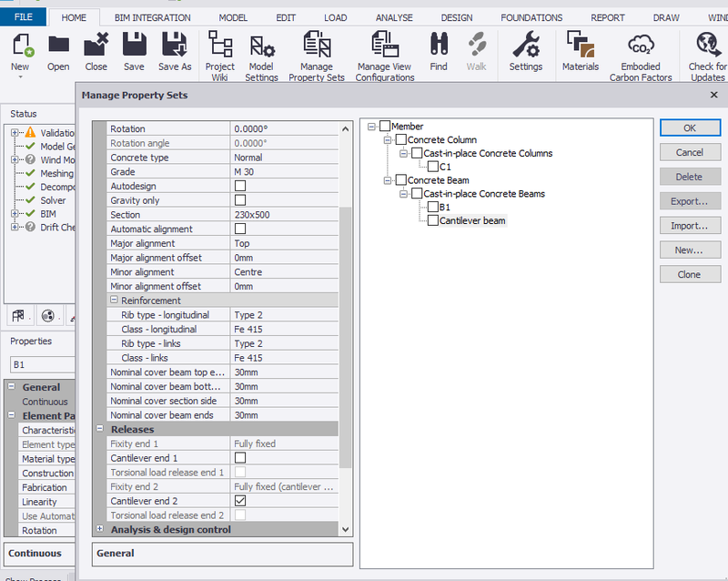The image size is (728, 581).
Task: Check the Cantilever beam checkbox
Action: point(433,220)
